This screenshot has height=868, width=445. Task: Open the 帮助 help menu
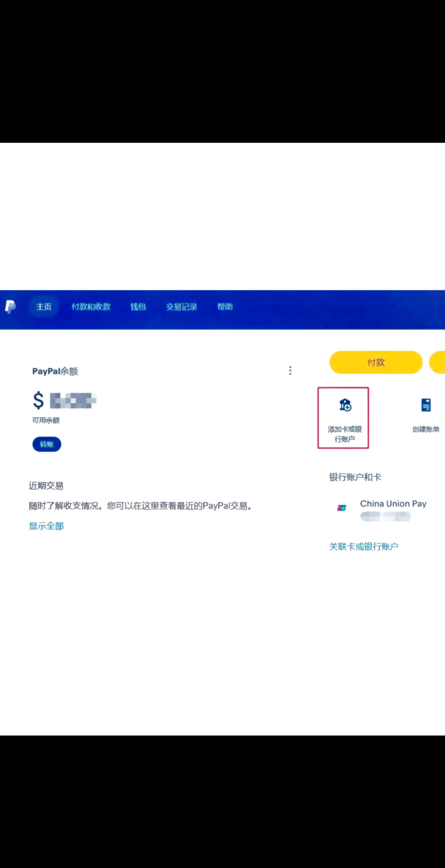pos(225,306)
